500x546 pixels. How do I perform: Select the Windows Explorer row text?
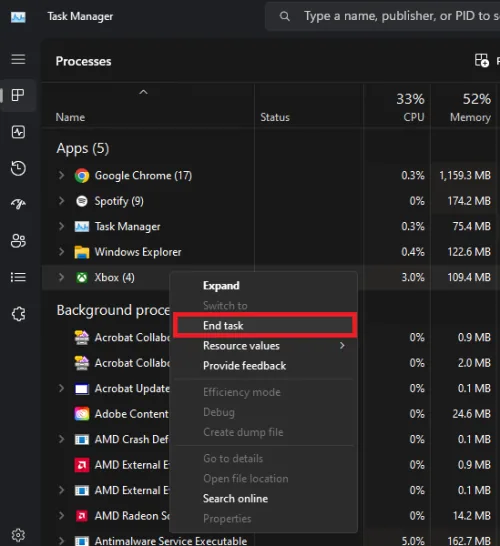[138, 252]
